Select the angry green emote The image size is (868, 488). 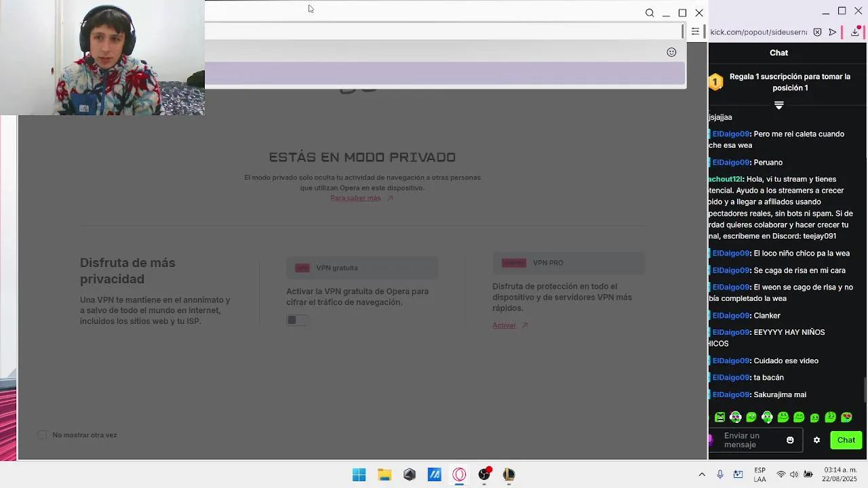click(719, 418)
